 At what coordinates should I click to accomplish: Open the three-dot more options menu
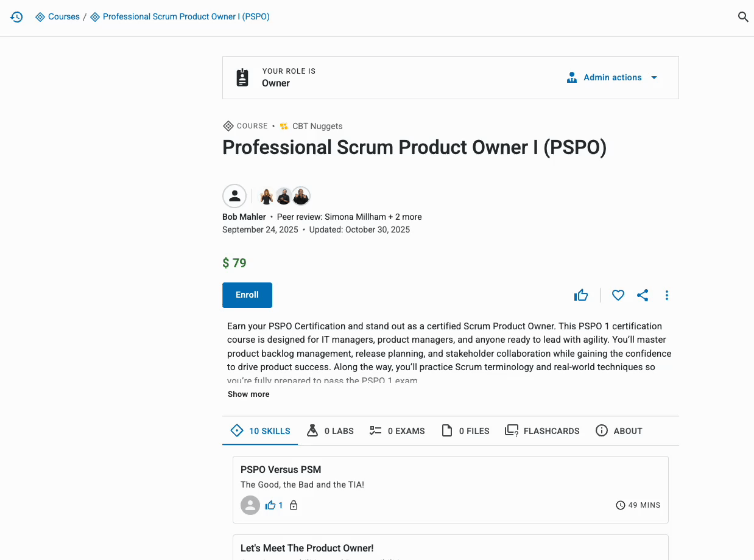click(x=667, y=295)
